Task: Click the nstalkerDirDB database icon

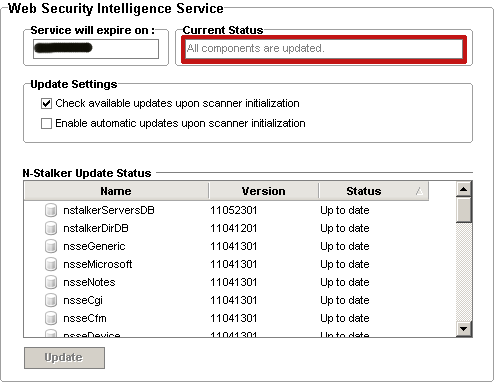Action: point(51,228)
